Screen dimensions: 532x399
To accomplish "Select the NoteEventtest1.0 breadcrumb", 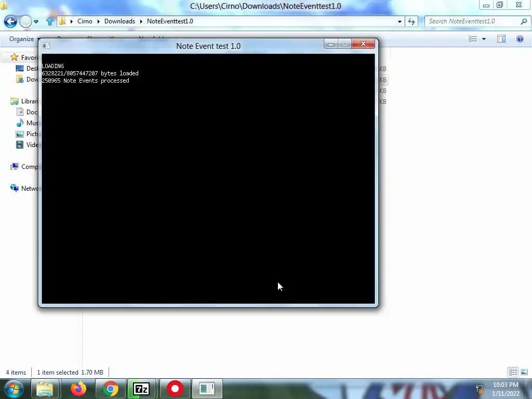I will tap(170, 21).
